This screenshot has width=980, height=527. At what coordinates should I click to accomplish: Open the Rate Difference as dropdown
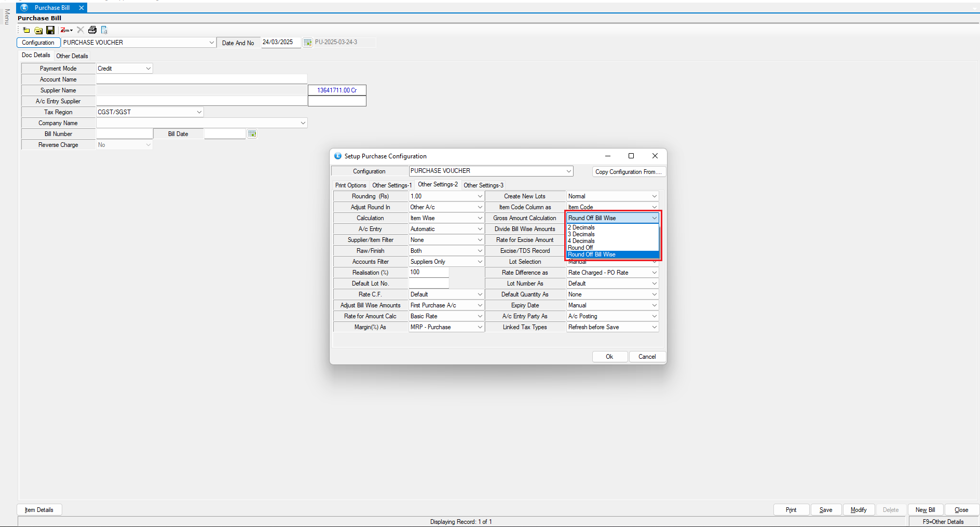tap(654, 273)
